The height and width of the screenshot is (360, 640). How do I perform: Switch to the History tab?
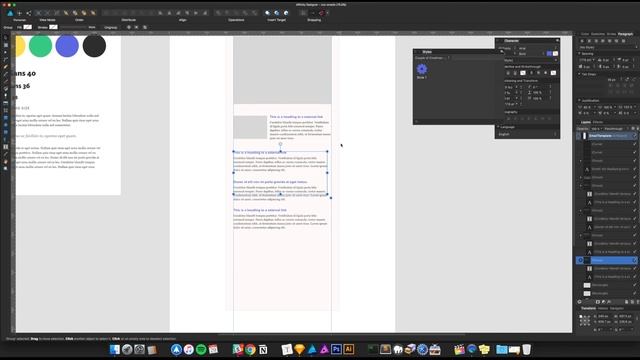603,308
